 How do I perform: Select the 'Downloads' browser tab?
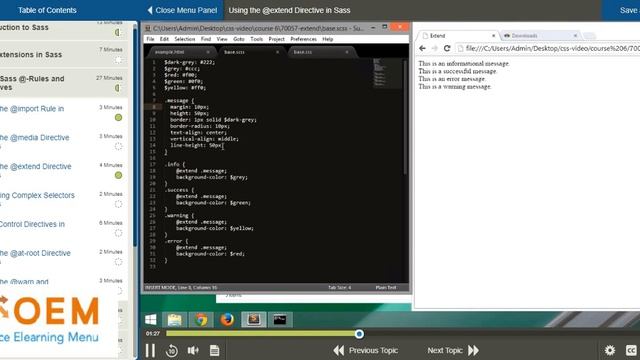(x=540, y=36)
